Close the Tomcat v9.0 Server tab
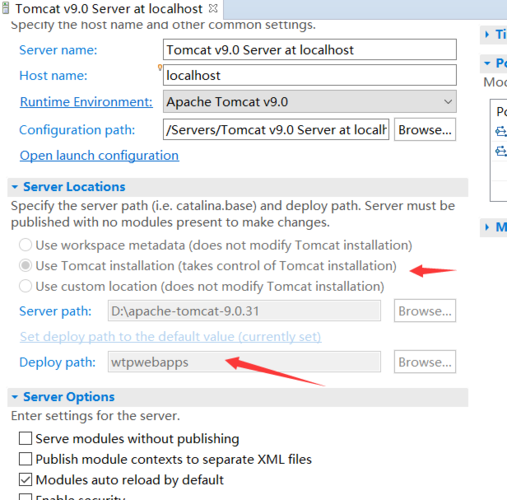 point(213,8)
